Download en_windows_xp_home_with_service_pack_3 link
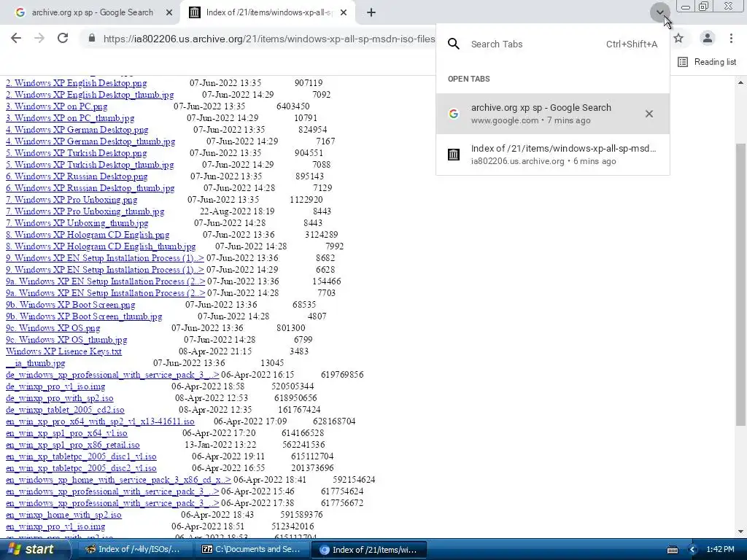 pos(118,480)
